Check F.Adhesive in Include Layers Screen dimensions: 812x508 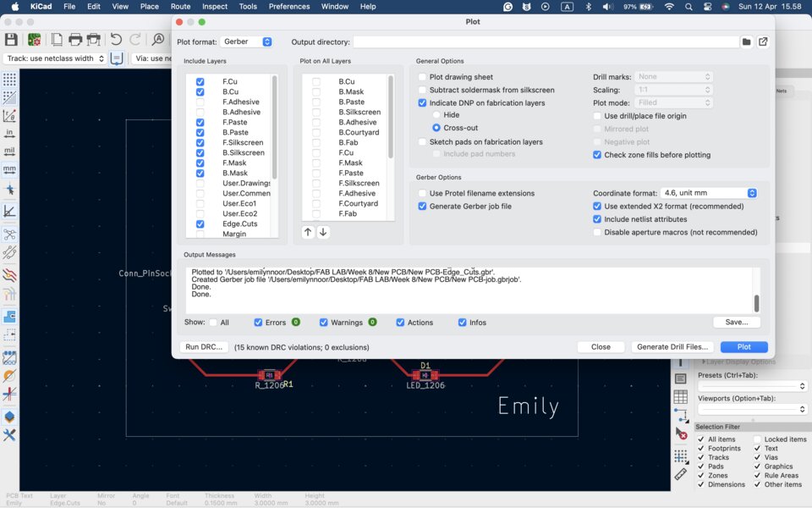point(200,102)
